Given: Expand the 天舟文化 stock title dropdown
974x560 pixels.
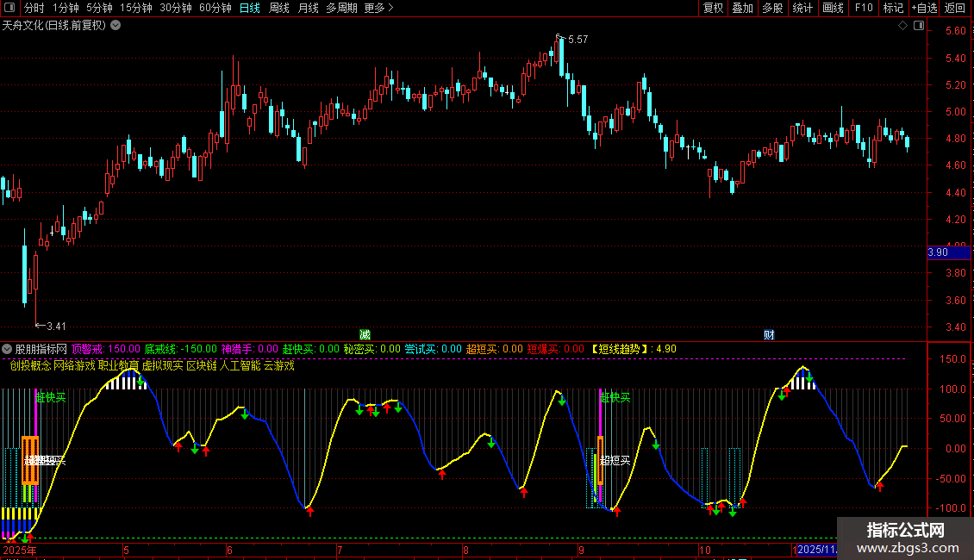Looking at the screenshot, I should [x=116, y=25].
